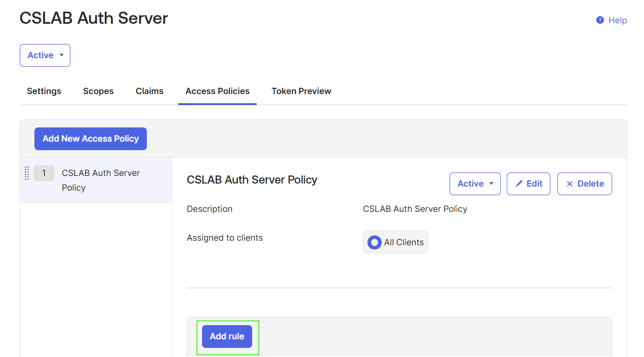Screen dimensions: 644x357
Task: Select the Access Policies tab
Action: pos(217,91)
